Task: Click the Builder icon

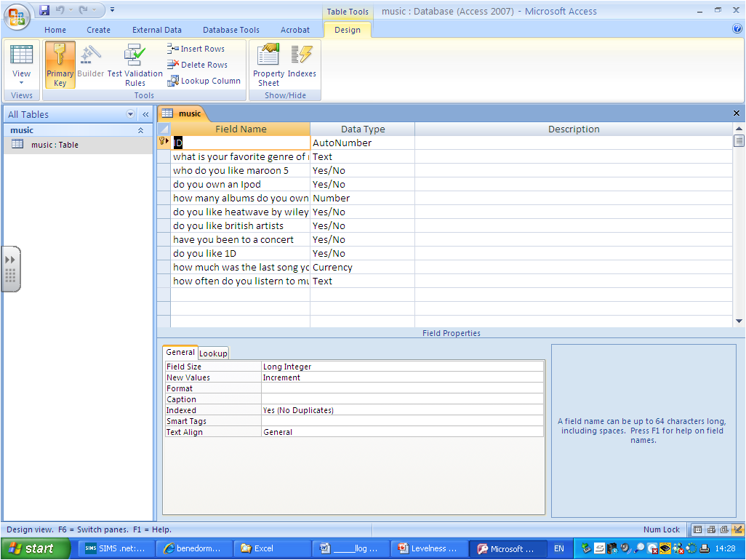Action: click(x=89, y=62)
